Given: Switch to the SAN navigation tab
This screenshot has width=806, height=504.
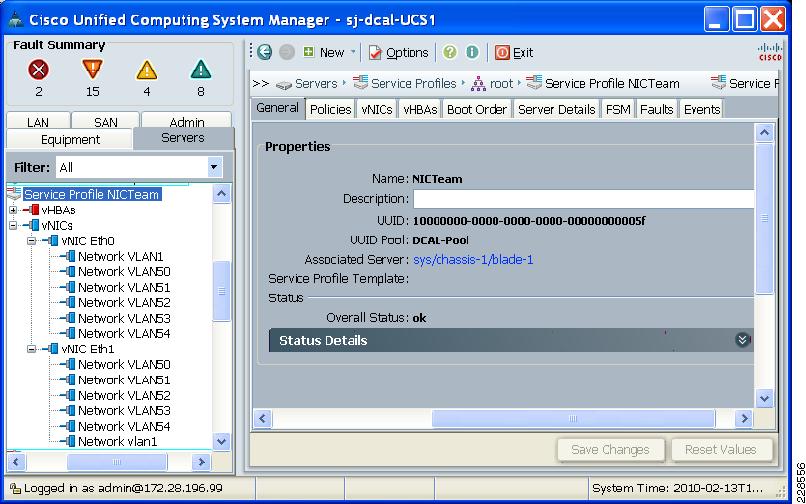Looking at the screenshot, I should pos(106,121).
